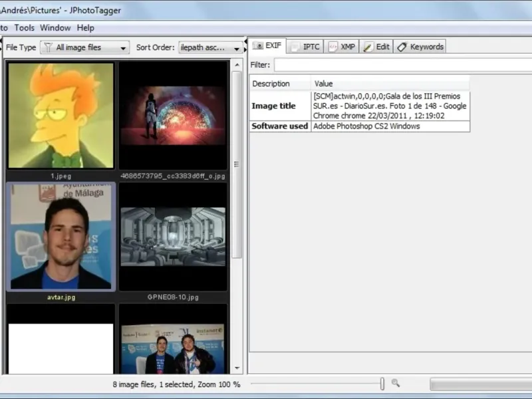Click the thumbnail zoom slider handle
The height and width of the screenshot is (399, 532).
[382, 384]
